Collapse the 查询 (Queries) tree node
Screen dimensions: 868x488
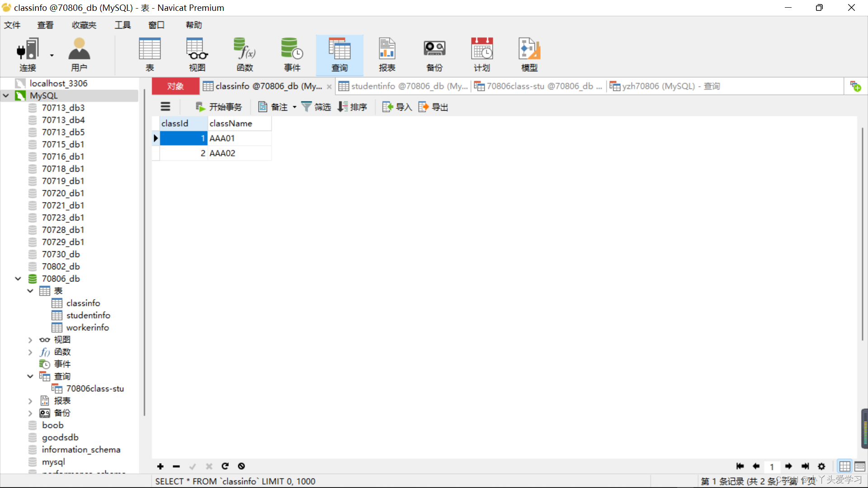(x=30, y=376)
